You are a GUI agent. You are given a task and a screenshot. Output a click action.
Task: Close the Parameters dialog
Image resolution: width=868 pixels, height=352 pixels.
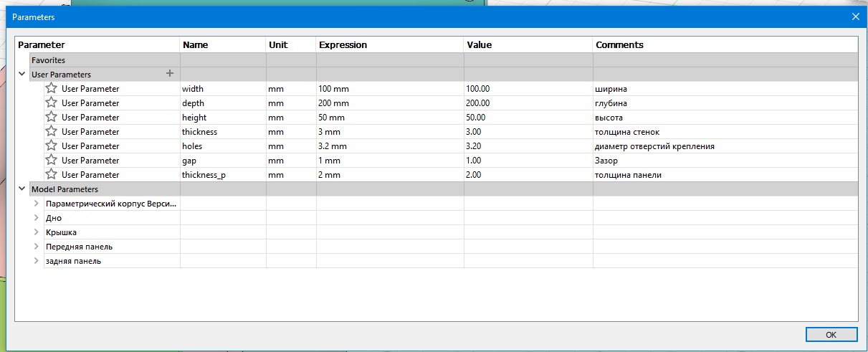[855, 16]
